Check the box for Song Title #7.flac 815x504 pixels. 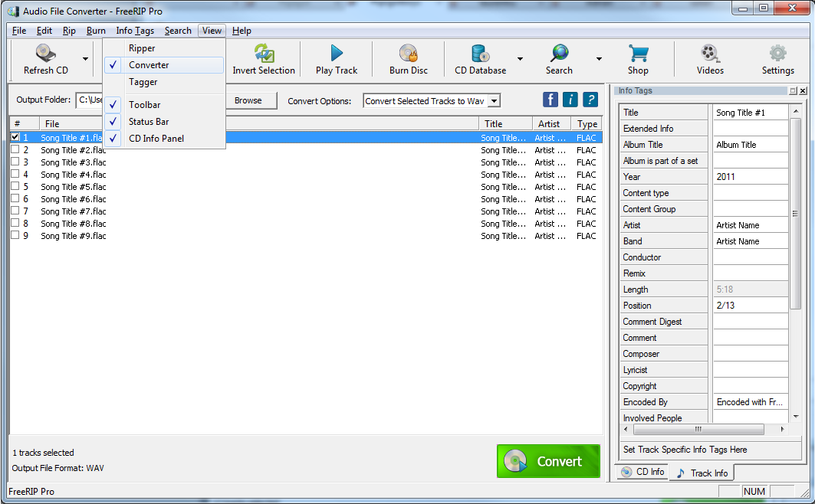tap(15, 210)
